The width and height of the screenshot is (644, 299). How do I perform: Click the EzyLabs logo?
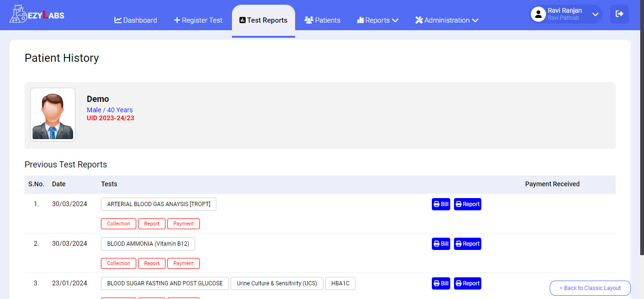coord(37,14)
